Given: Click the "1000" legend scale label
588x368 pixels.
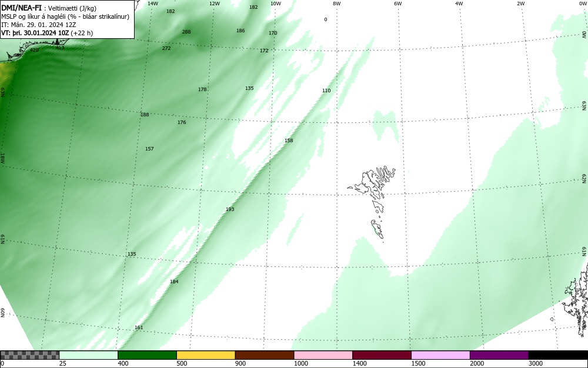Looking at the screenshot, I should pyautogui.click(x=300, y=363).
